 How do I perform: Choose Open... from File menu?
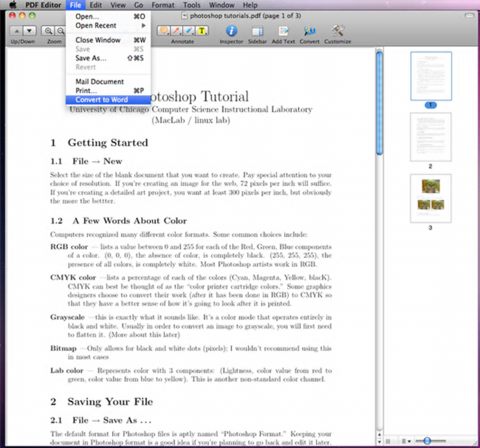pos(108,16)
